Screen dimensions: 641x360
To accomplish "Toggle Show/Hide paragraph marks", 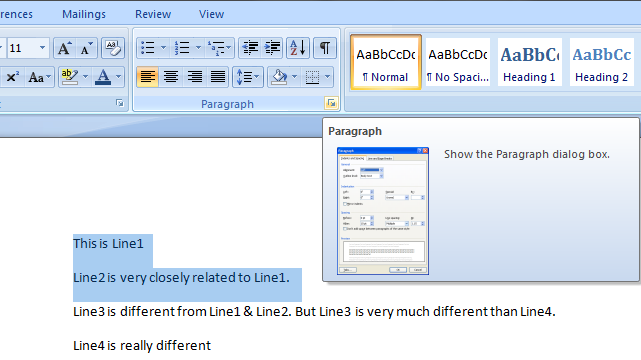I will 325,48.
